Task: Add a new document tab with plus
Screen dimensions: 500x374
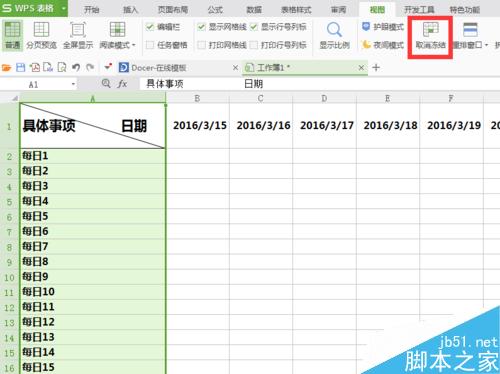Action: click(x=376, y=68)
